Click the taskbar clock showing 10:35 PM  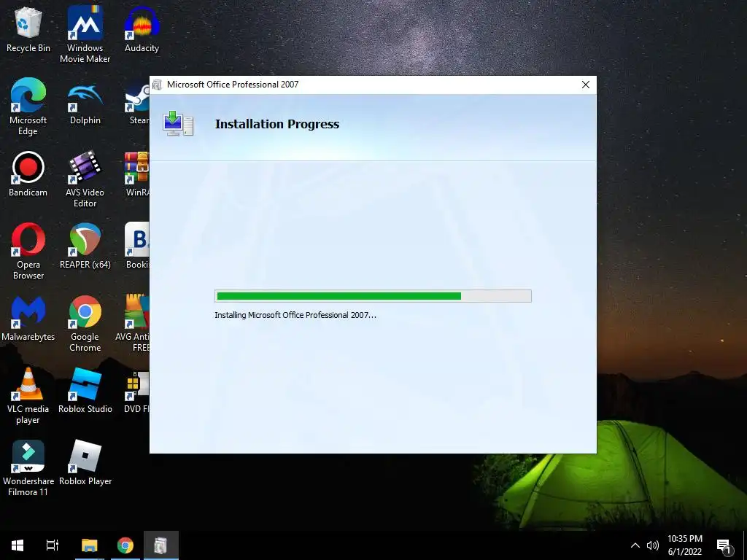tap(684, 545)
